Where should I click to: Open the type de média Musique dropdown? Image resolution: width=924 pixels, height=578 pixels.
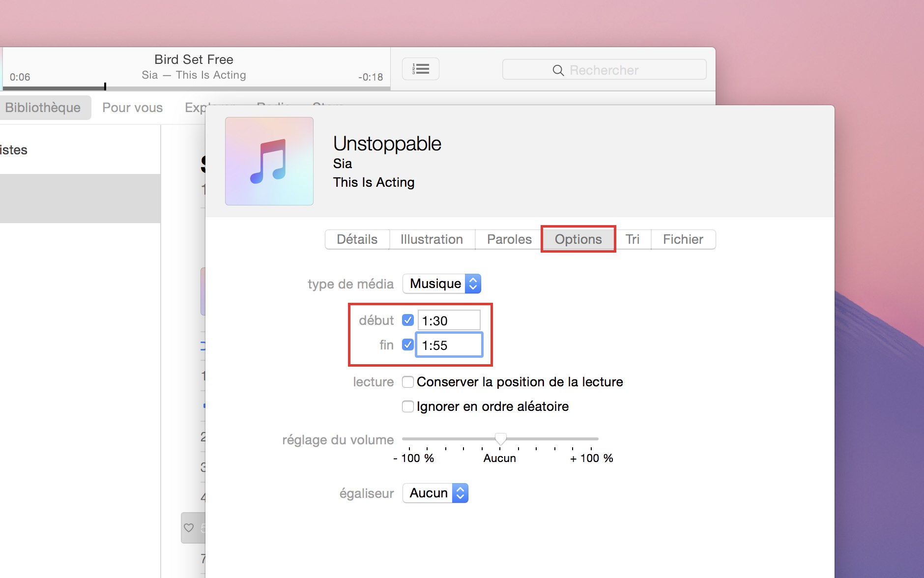coord(442,284)
